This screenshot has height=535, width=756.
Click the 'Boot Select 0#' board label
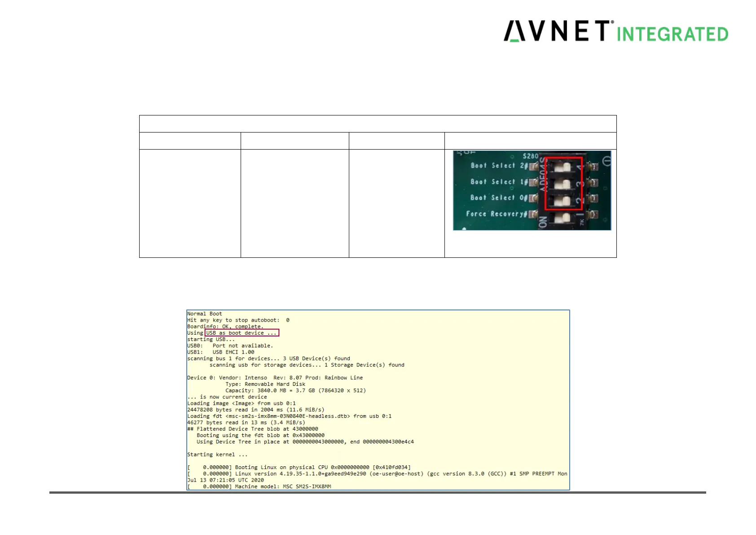pos(499,198)
